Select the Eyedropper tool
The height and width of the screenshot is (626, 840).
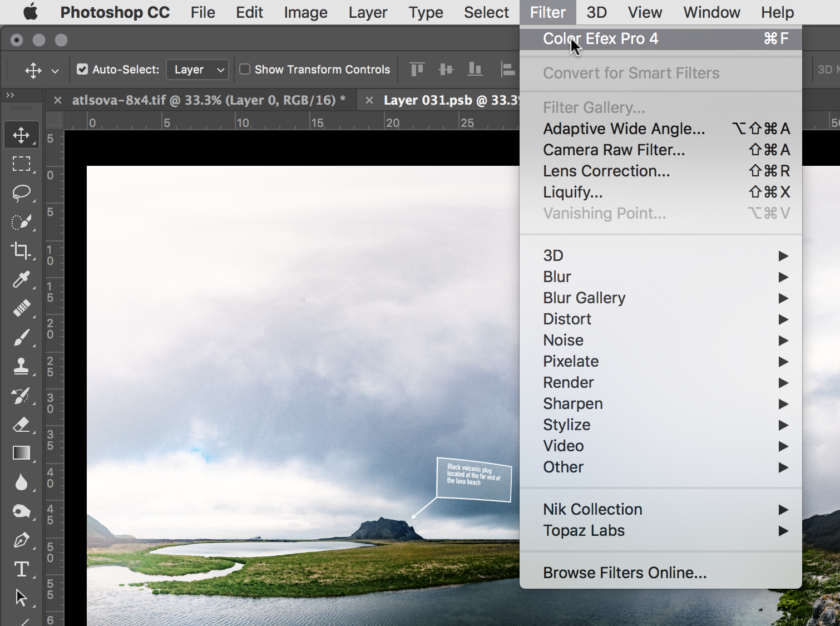point(21,279)
